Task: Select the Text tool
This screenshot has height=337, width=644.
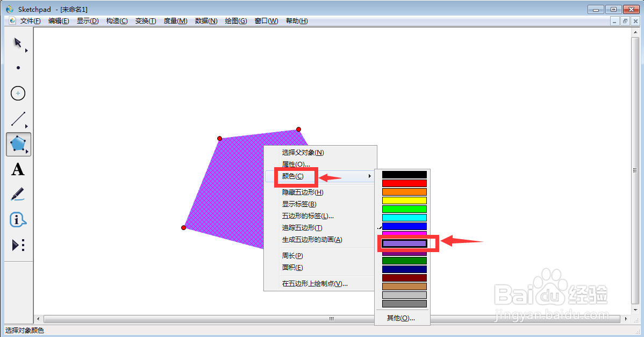Action: click(x=18, y=169)
